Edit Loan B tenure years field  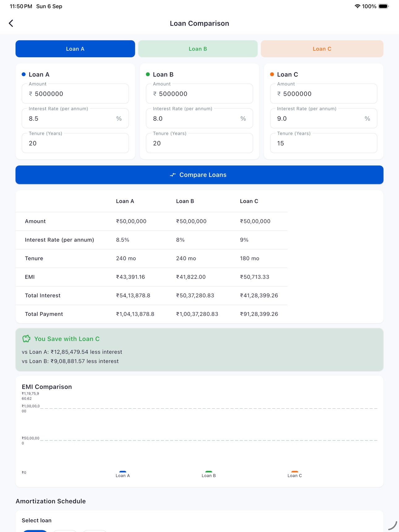pyautogui.click(x=199, y=143)
